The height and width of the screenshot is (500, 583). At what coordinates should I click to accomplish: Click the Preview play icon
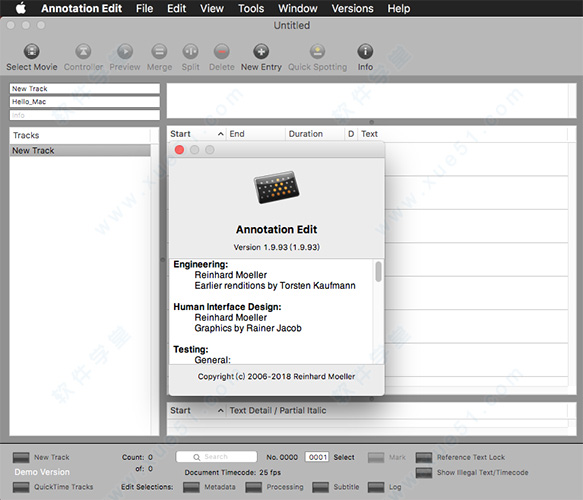125,51
